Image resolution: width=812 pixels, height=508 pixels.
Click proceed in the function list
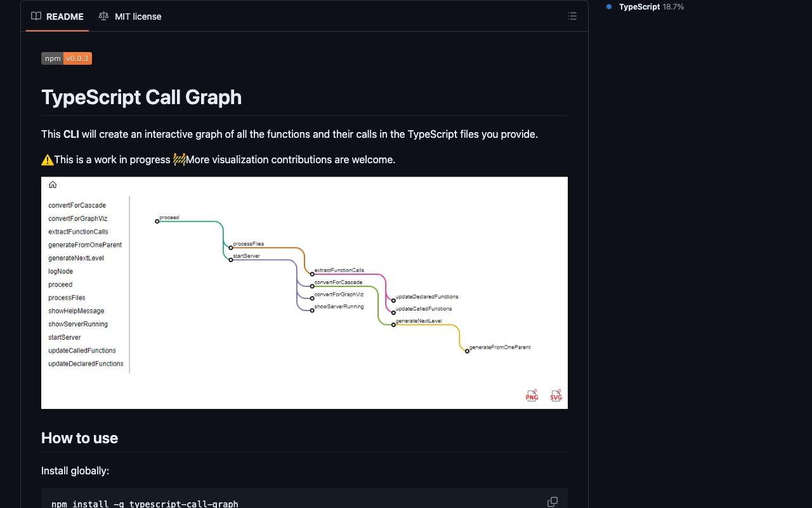click(x=60, y=284)
